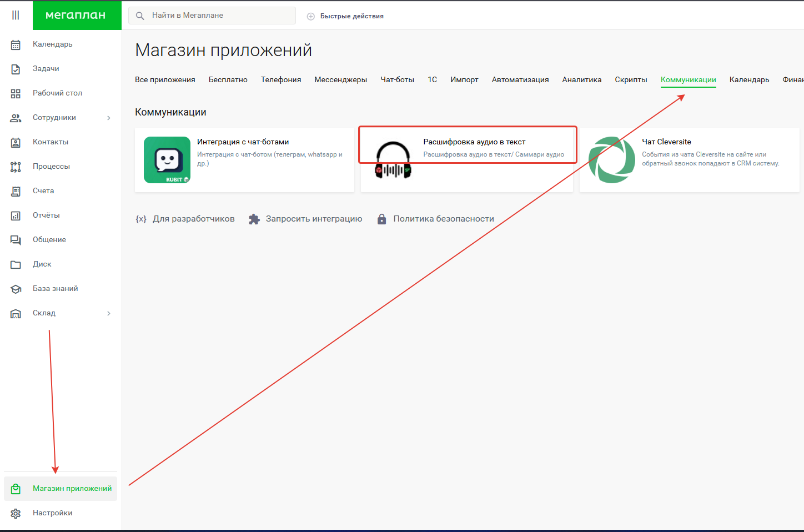The height and width of the screenshot is (532, 804).
Task: Open the Быстрые действия quick actions menu
Action: 345,16
